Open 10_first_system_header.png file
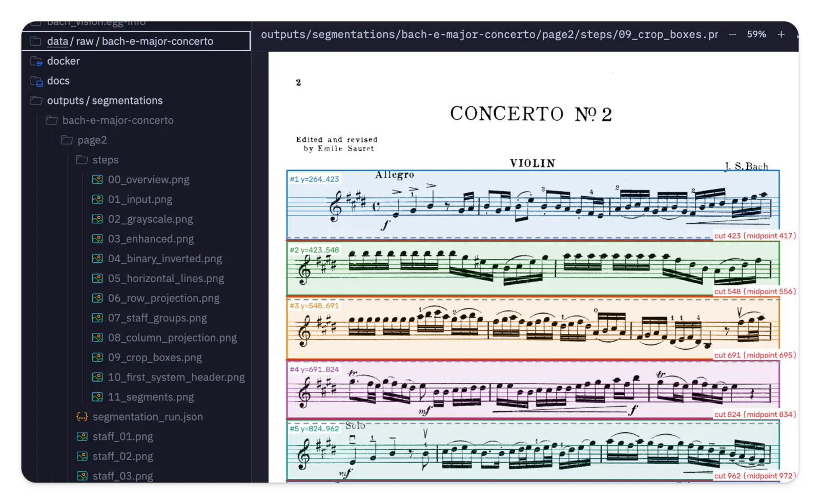Image resolution: width=820 pixels, height=504 pixels. click(176, 377)
